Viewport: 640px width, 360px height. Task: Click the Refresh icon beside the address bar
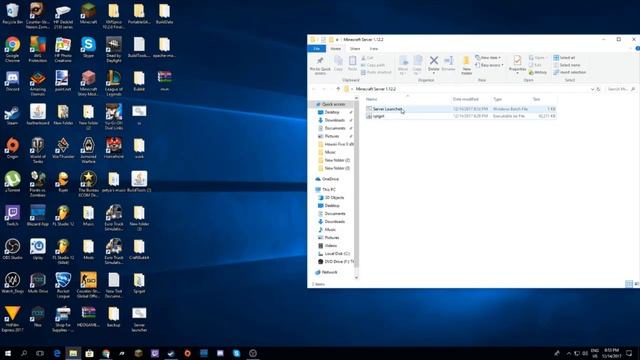tap(598, 89)
